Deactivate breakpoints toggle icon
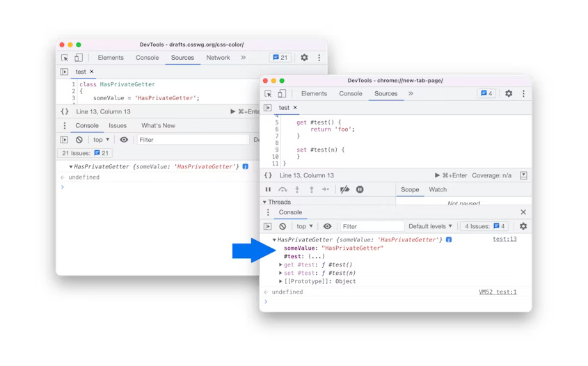588x366 pixels. coord(344,190)
